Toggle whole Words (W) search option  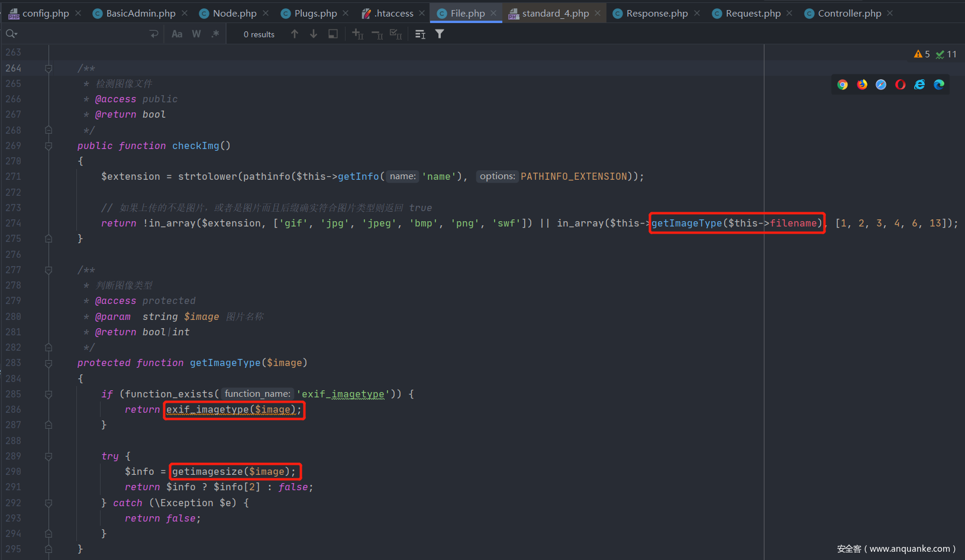(x=196, y=34)
